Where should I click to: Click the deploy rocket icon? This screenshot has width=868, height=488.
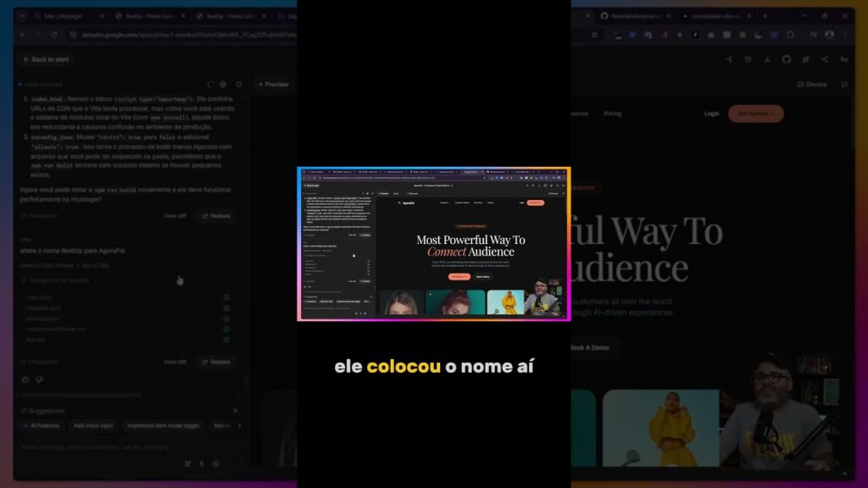pos(805,59)
